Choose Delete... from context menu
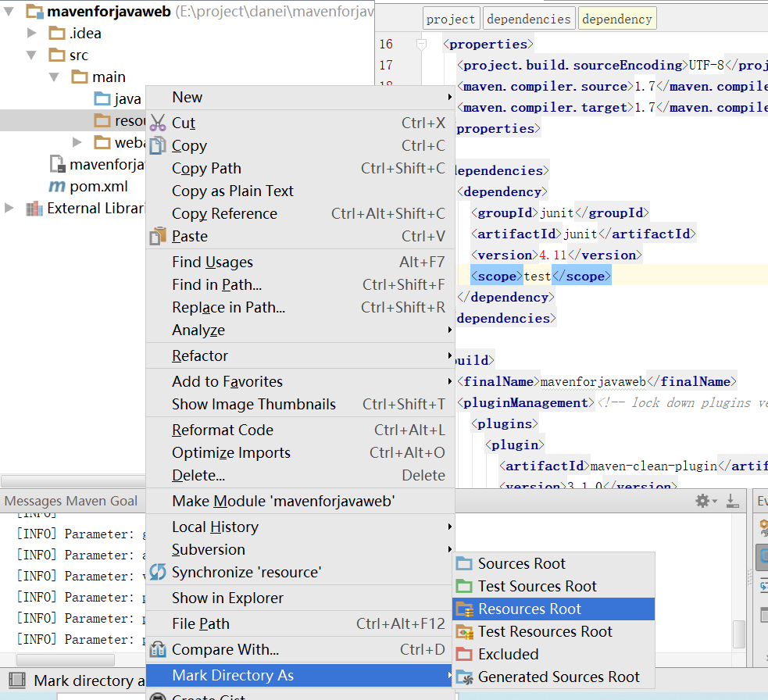This screenshot has width=768, height=700. (300, 475)
